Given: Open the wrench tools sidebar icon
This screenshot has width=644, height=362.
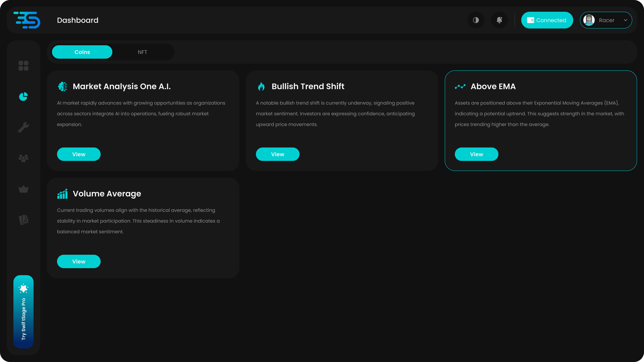Looking at the screenshot, I should pyautogui.click(x=23, y=127).
